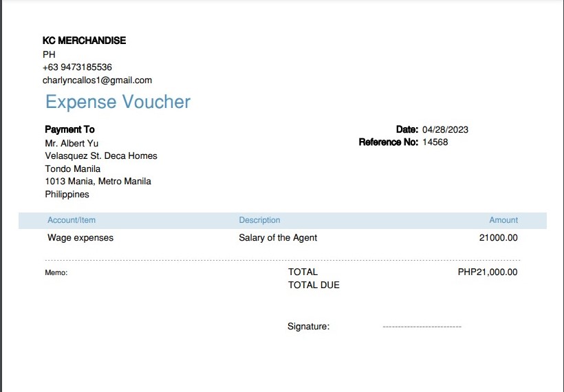Click the reference number 14568
Screen dimensions: 564x392
pos(435,142)
